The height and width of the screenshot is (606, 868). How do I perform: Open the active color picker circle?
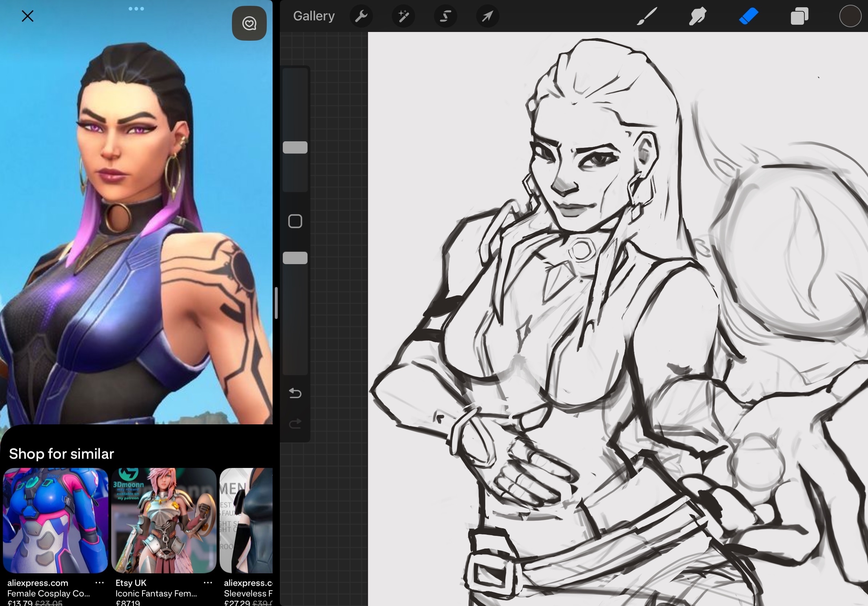[850, 17]
